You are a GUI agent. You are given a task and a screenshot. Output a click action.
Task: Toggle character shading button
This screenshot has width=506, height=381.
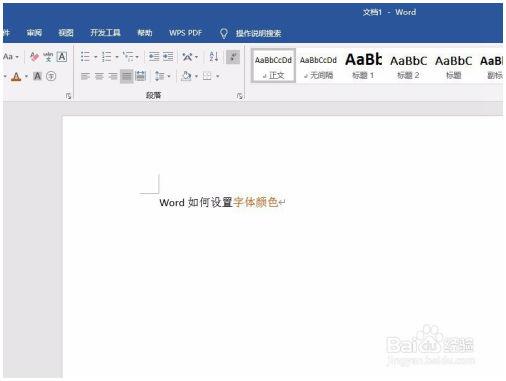pyautogui.click(x=37, y=76)
